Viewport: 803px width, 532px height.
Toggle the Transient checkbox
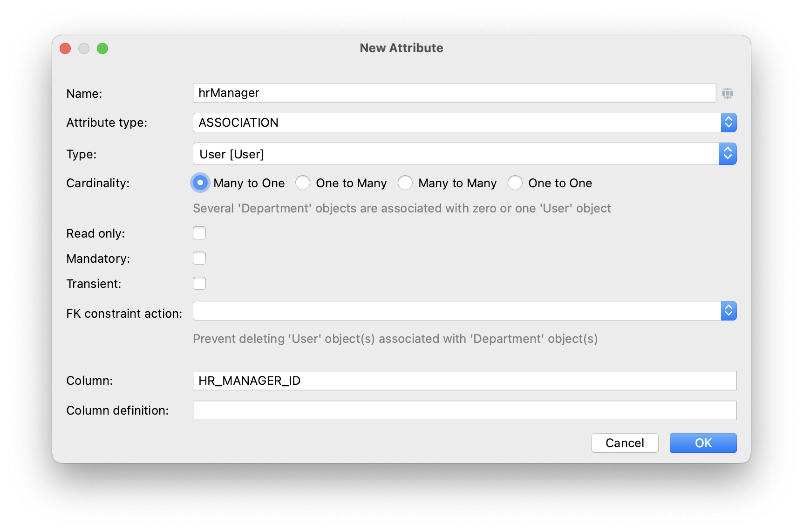pyautogui.click(x=199, y=283)
